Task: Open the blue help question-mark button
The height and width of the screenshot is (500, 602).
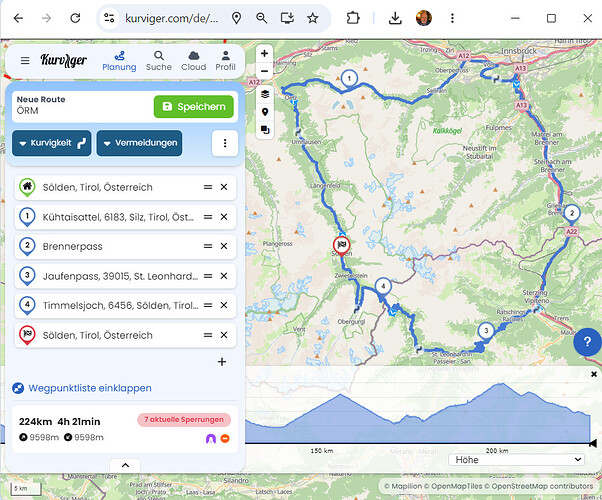Action: click(x=587, y=342)
